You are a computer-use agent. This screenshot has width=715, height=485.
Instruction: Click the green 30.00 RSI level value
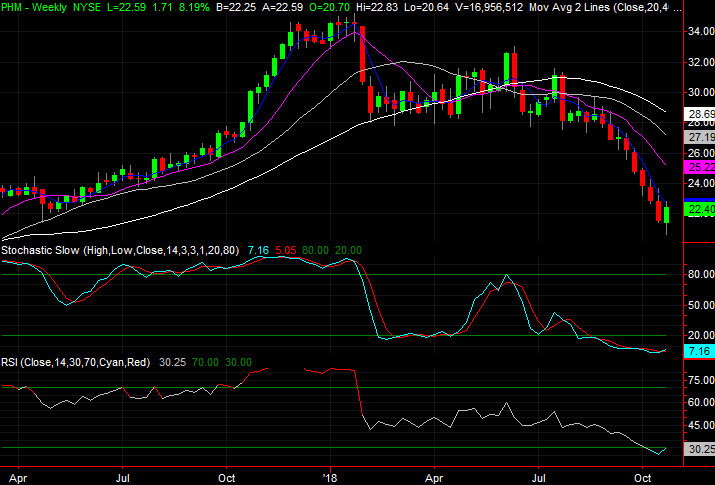click(238, 362)
